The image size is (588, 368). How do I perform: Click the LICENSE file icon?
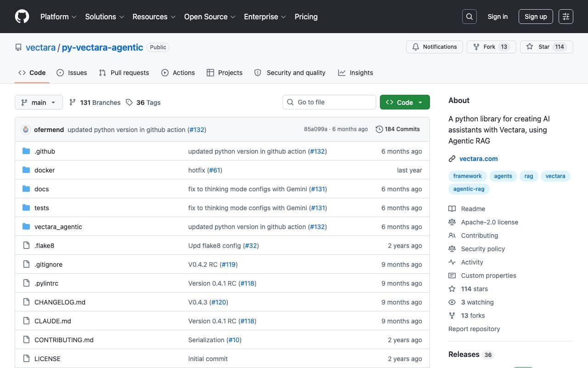click(x=26, y=359)
